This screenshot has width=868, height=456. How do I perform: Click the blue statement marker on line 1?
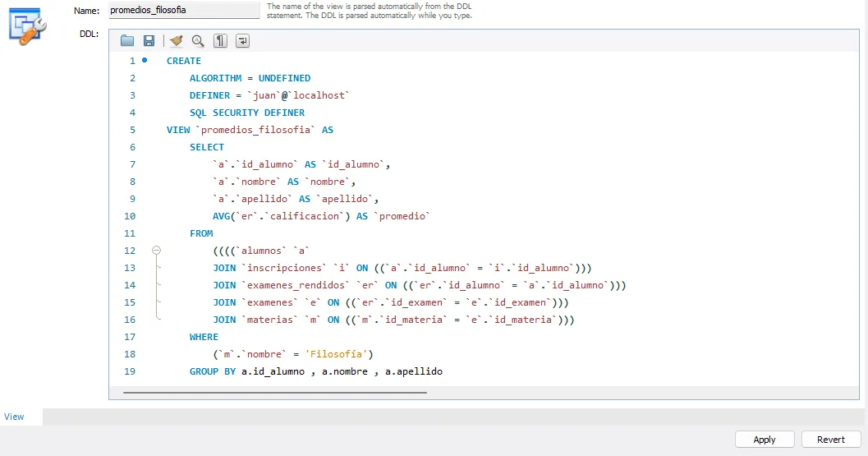145,60
